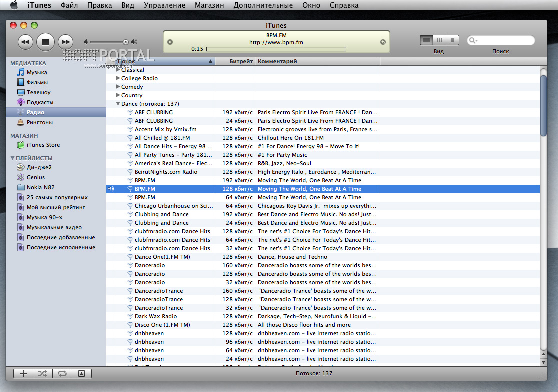Open Подкасты in sidebar
This screenshot has height=392, width=558.
pyautogui.click(x=40, y=102)
